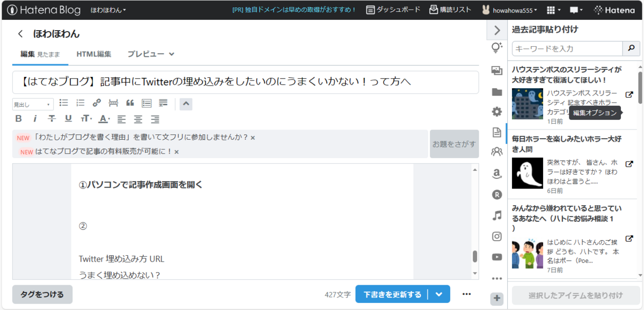Image resolution: width=644 pixels, height=310 pixels.
Task: Open the 見出し heading style dropdown
Action: [33, 104]
